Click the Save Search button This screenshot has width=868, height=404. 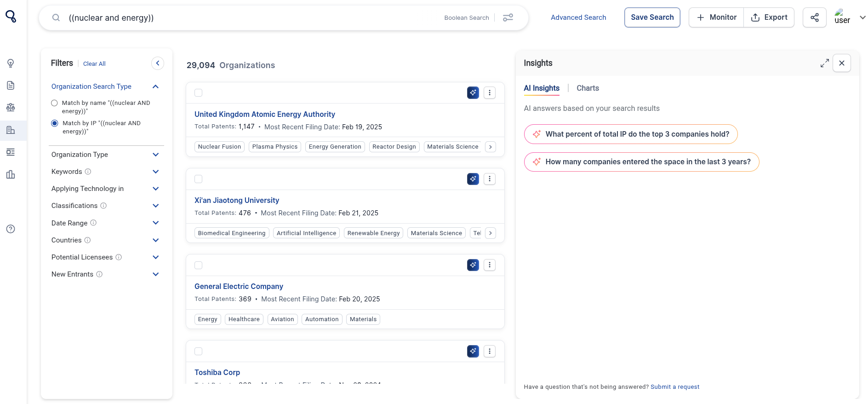coord(652,17)
